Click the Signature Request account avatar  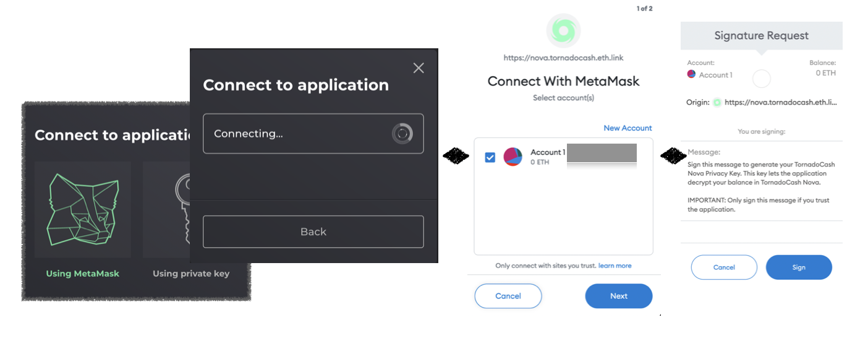click(691, 75)
